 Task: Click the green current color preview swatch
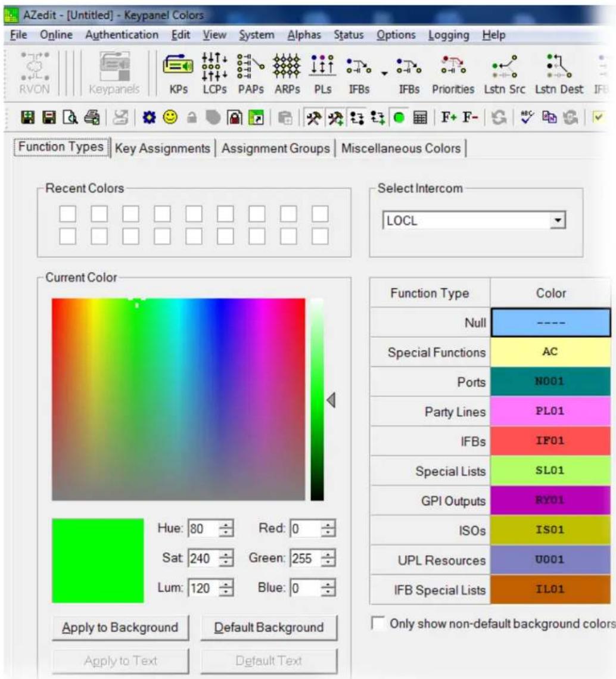point(98,561)
